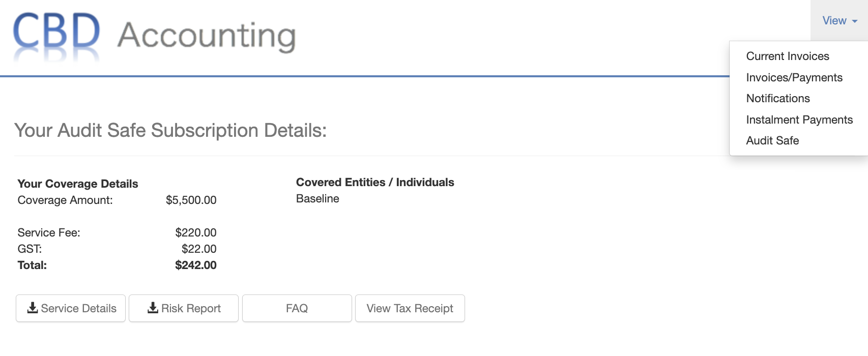The height and width of the screenshot is (356, 868).
Task: Select Current Invoices from the View menu
Action: (x=787, y=56)
